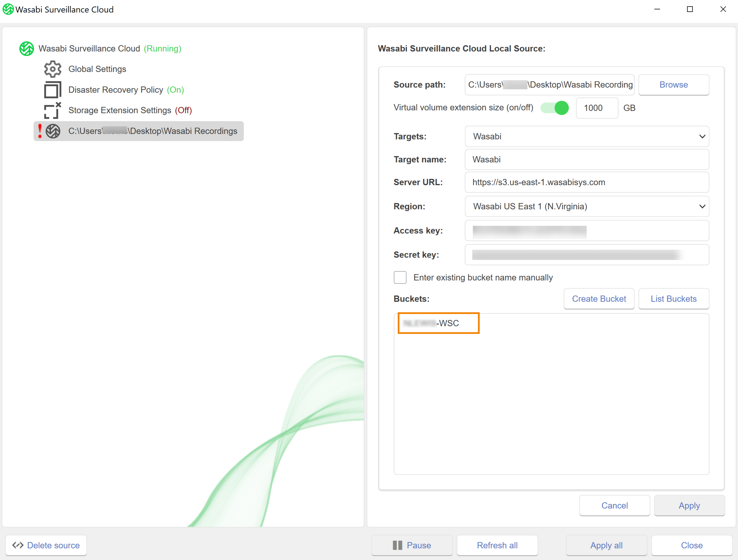
Task: Click Delete source
Action: [x=46, y=545]
